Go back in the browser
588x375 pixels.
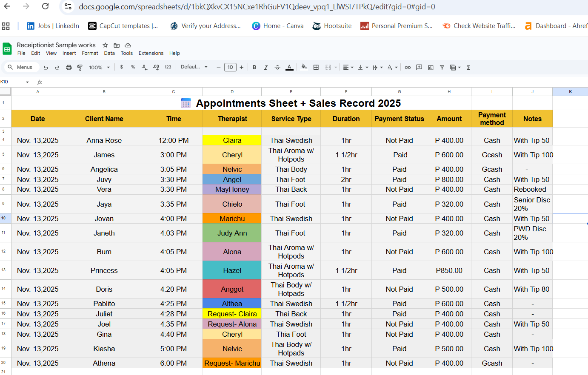7,6
